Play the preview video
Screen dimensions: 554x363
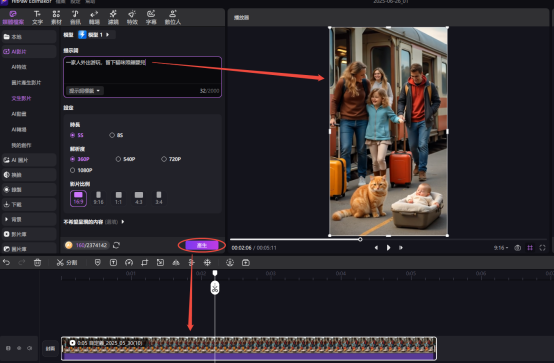click(388, 248)
